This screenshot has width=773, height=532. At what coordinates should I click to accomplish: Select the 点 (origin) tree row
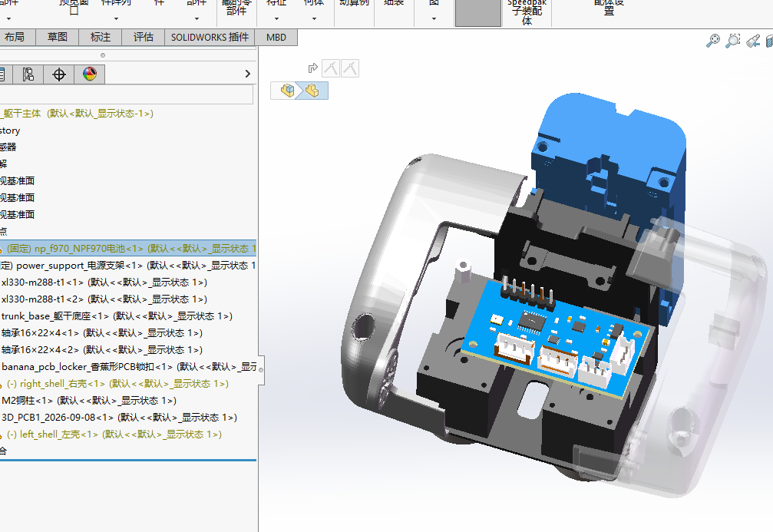click(x=3, y=231)
